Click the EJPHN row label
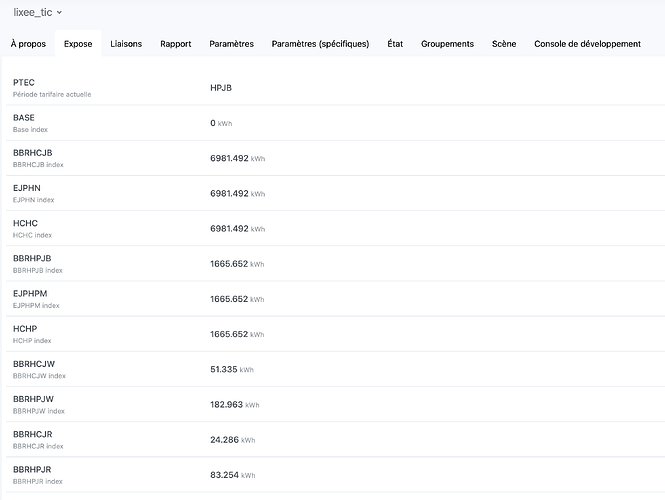 (x=27, y=188)
